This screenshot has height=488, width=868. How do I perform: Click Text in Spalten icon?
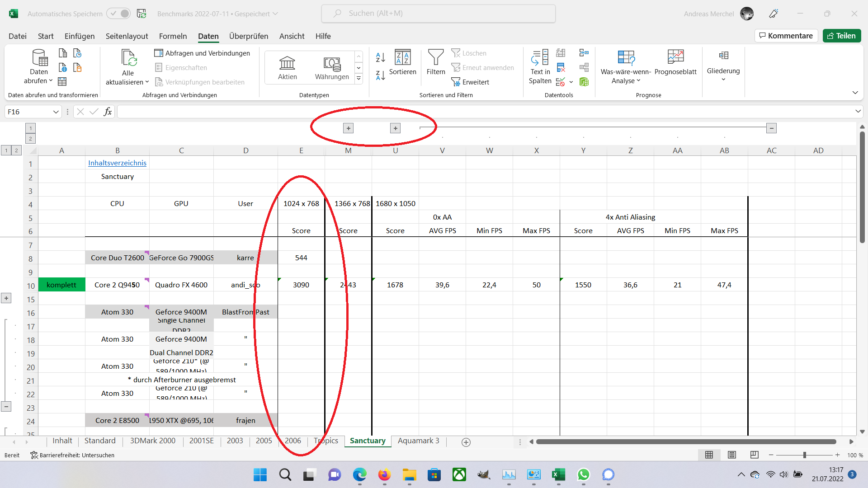click(x=540, y=58)
